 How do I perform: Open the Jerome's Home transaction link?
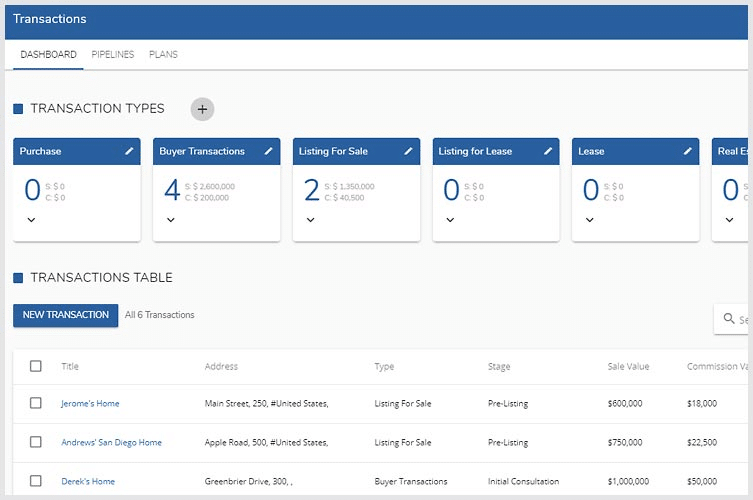(x=90, y=404)
